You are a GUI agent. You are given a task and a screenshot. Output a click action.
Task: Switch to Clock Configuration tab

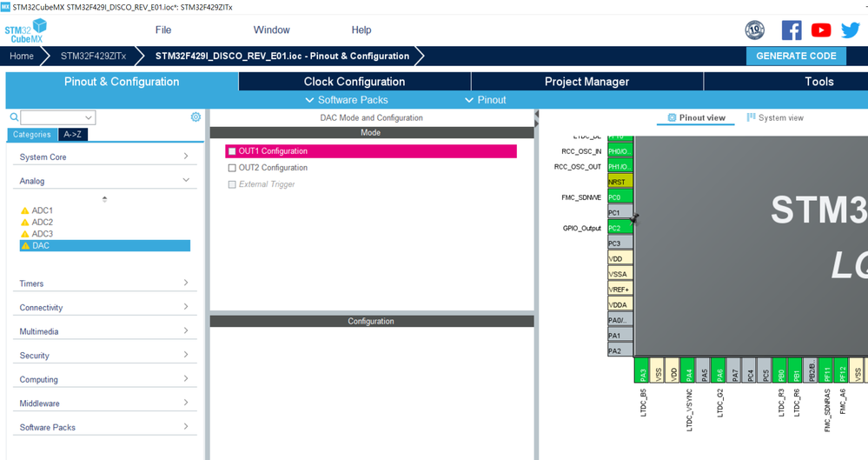click(354, 82)
